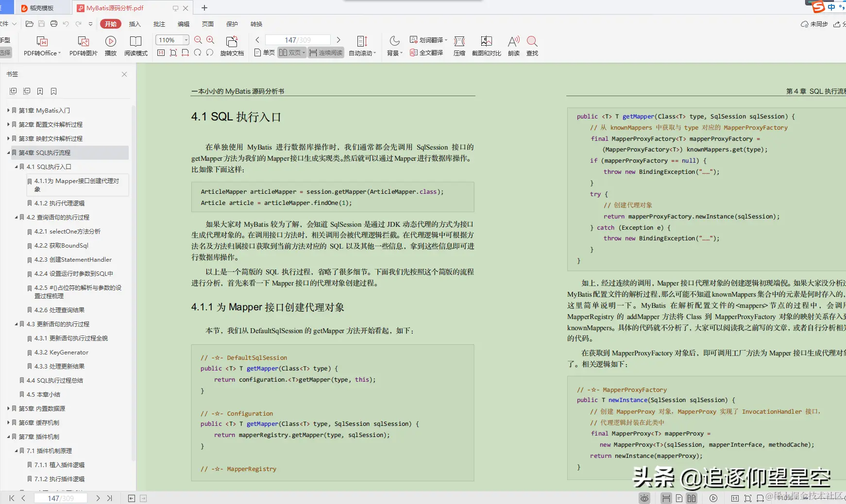Viewport: 846px width, 504px height.
Task: Add a new bookmark in the 书签 panel
Action: click(x=40, y=91)
